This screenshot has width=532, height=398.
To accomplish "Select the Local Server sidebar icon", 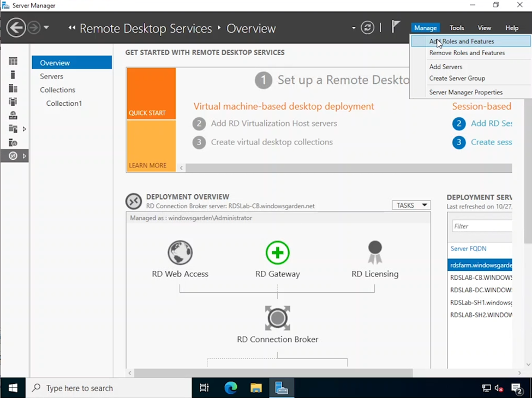I will [x=13, y=75].
